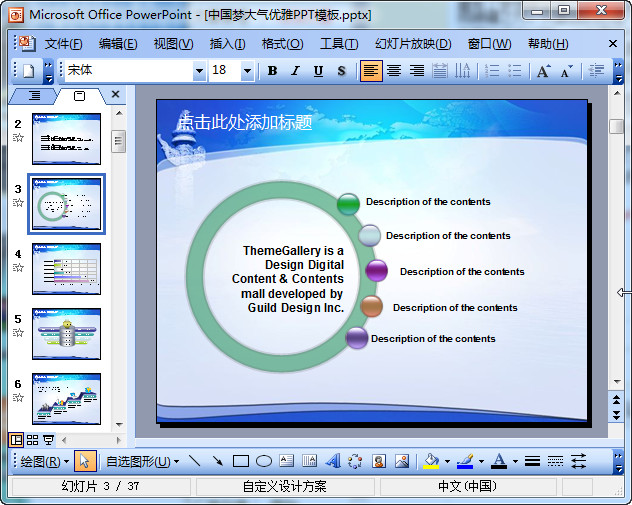Align text right
This screenshot has height=505, width=632.
417,71
